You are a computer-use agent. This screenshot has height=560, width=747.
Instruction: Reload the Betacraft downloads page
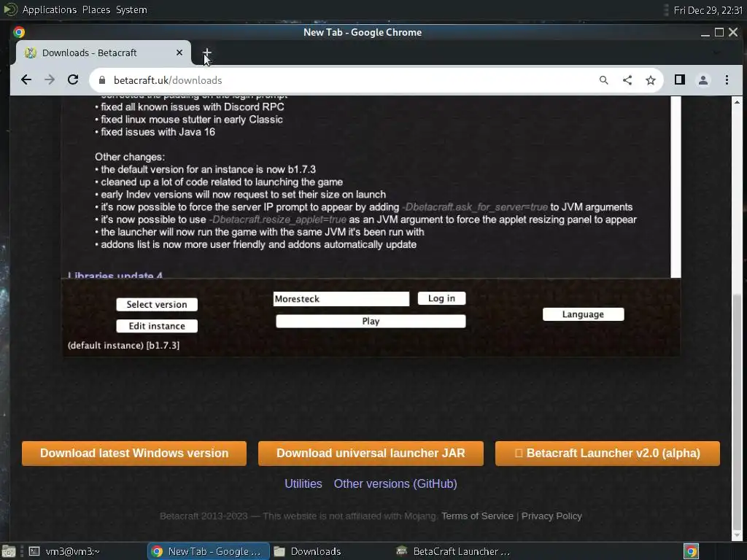73,80
